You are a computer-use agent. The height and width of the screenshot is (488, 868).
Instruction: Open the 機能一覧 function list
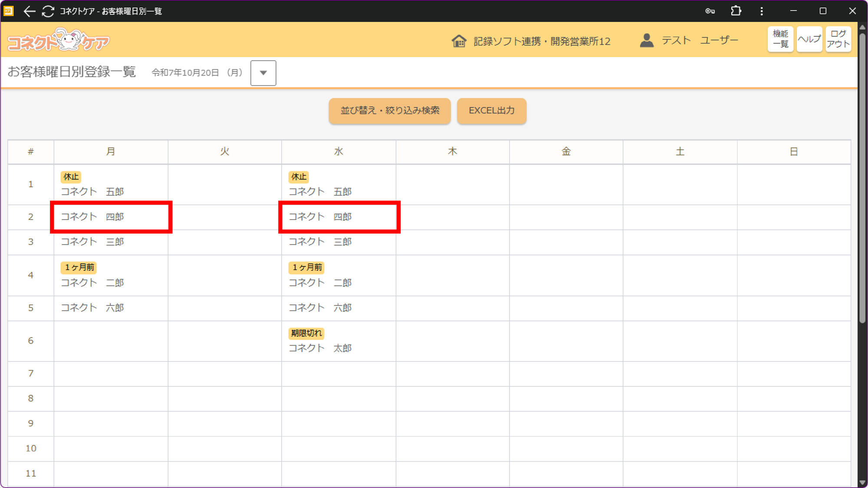[x=780, y=39]
